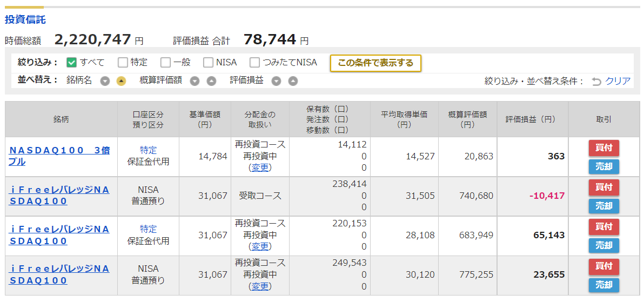Select total market value 2,220,747
Viewport: 644px width, 302px height.
93,39
